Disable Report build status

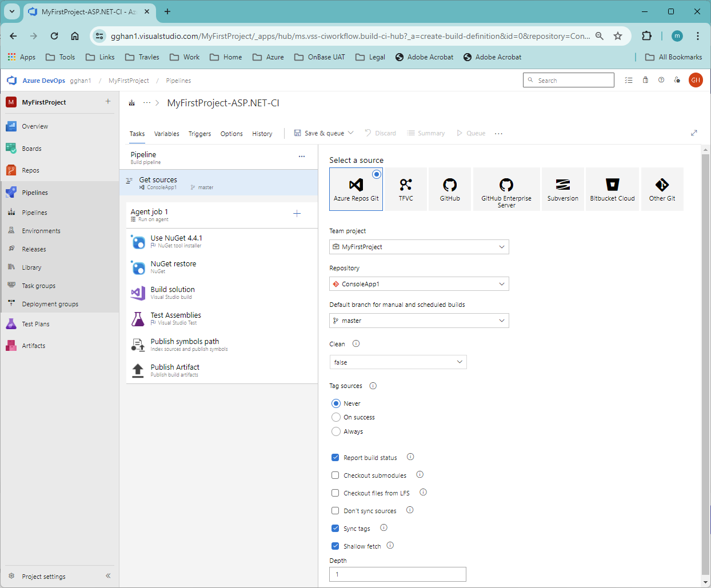click(335, 457)
